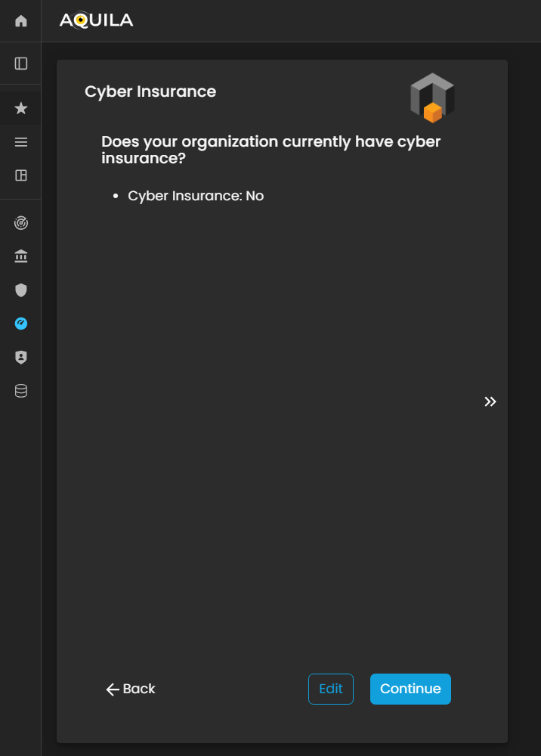Viewport: 541px width, 756px height.
Task: Select the blue speedometer gauge icon
Action: coord(21,324)
